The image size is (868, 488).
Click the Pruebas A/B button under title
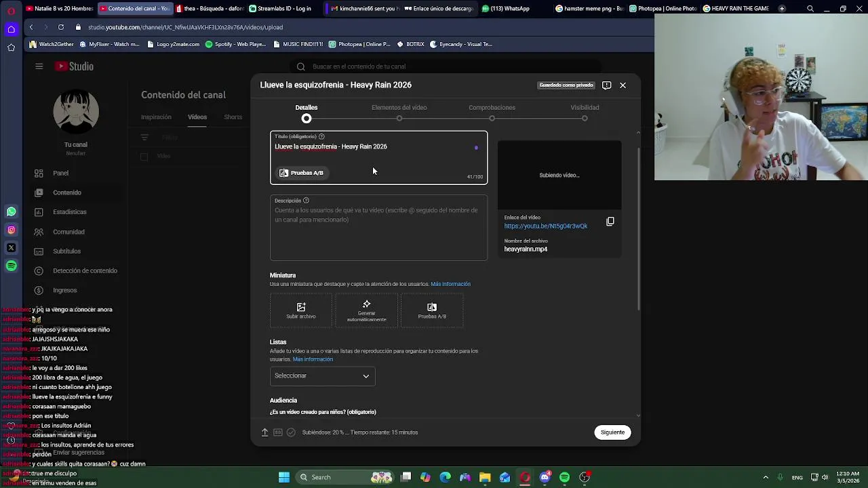[x=302, y=173]
